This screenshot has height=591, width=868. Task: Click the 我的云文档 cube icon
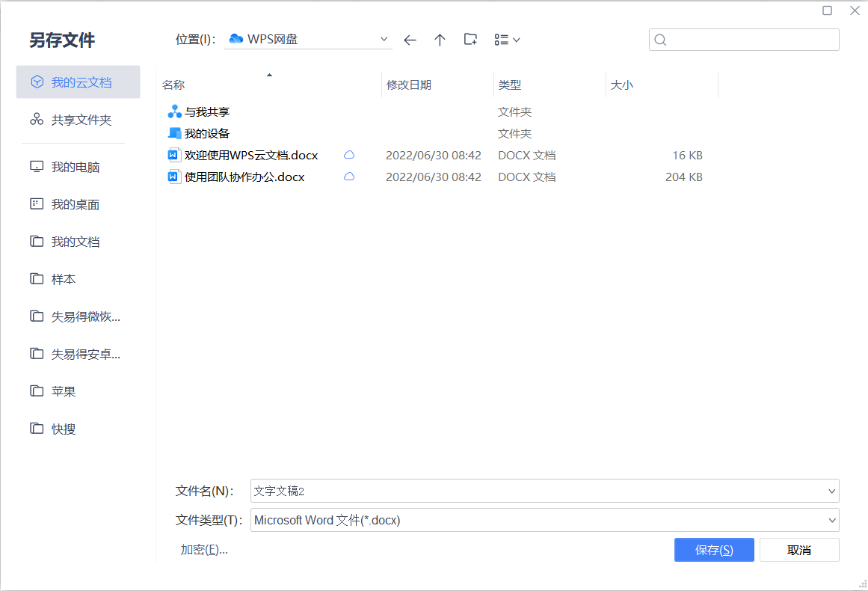point(37,82)
